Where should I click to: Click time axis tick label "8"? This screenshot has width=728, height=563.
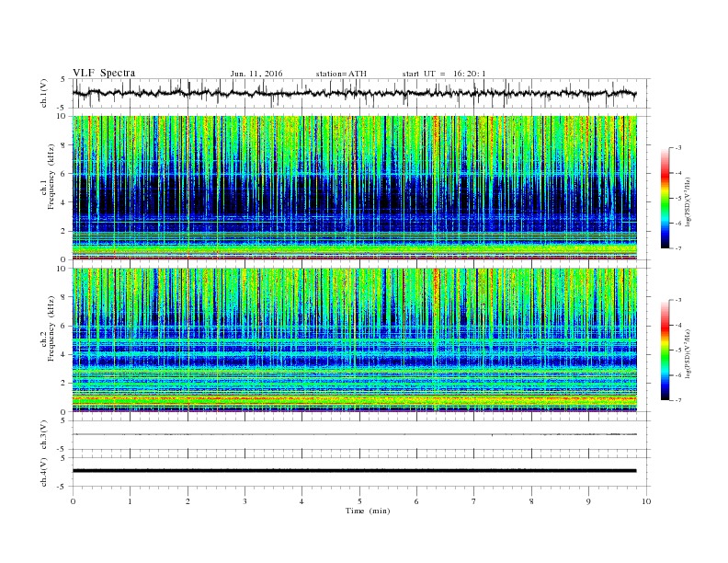[531, 501]
